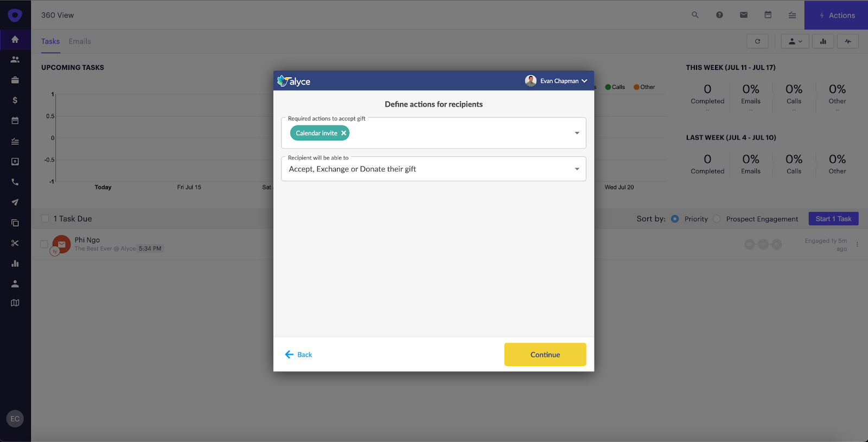Viewport: 868px width, 442px height.
Task: Click the refresh button above the chart
Action: tap(757, 41)
